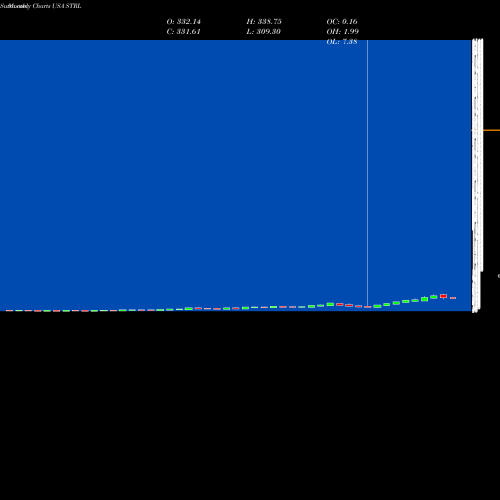500x500 pixels.
Task: Click the 'OC: 0.16' value
Action: click(342, 22)
